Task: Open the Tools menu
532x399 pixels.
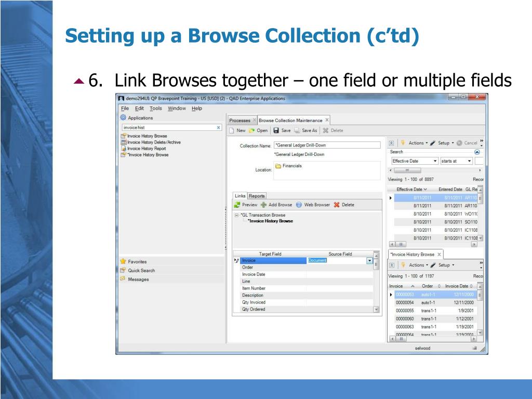Action: (x=156, y=108)
